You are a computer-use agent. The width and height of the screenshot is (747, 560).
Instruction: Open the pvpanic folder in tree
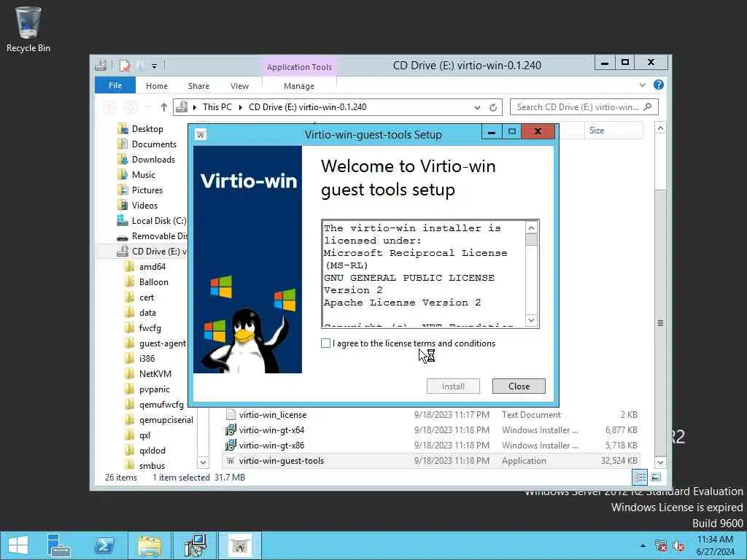coord(153,389)
